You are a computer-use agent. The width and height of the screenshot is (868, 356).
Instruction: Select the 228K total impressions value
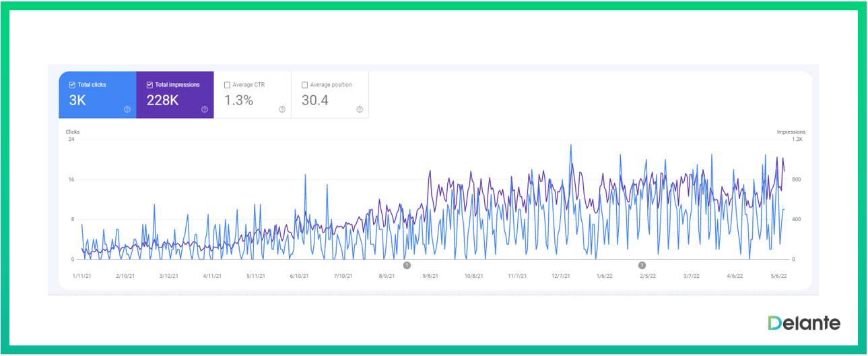pos(162,101)
